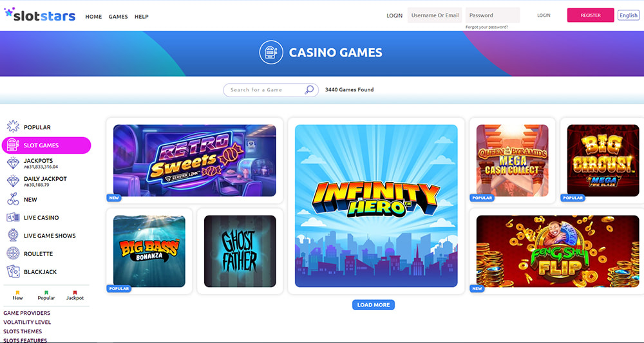Select the Live Game Shows wheel icon
The height and width of the screenshot is (343, 644).
[13, 236]
